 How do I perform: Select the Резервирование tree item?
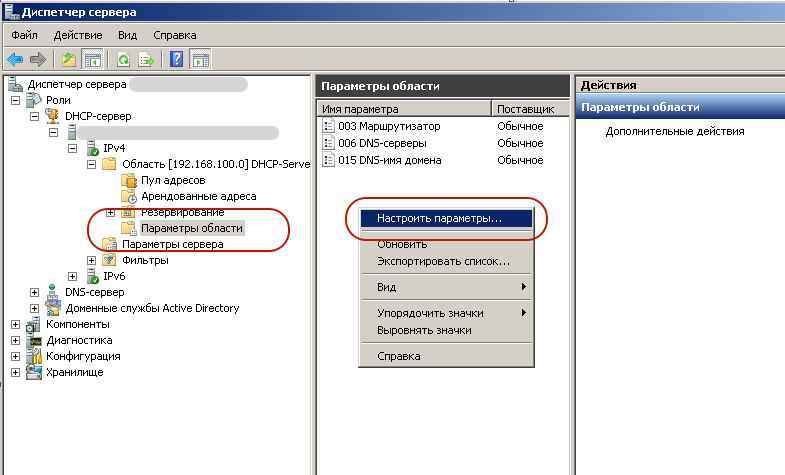pos(183,212)
